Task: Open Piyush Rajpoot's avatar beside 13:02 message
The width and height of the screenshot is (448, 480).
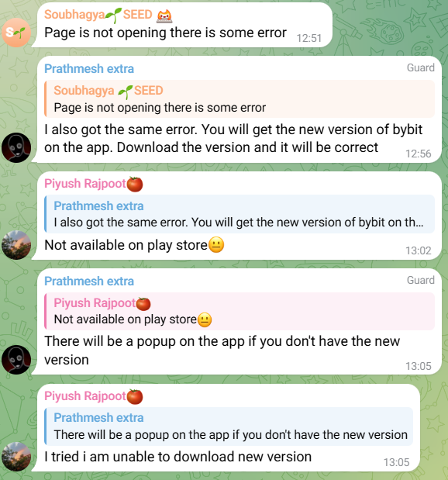Action: (x=16, y=245)
